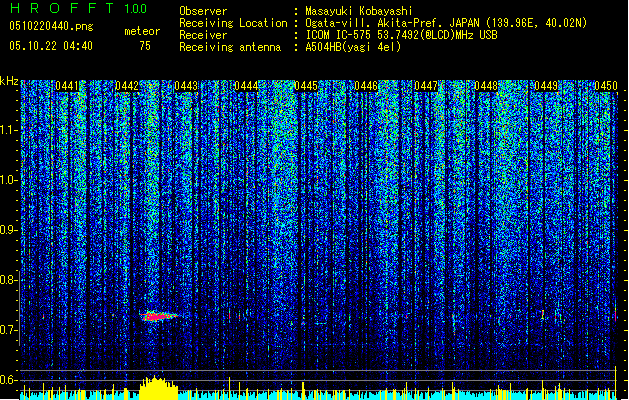Click the Receiving antenna field label
The height and width of the screenshot is (400, 629).
coord(230,47)
